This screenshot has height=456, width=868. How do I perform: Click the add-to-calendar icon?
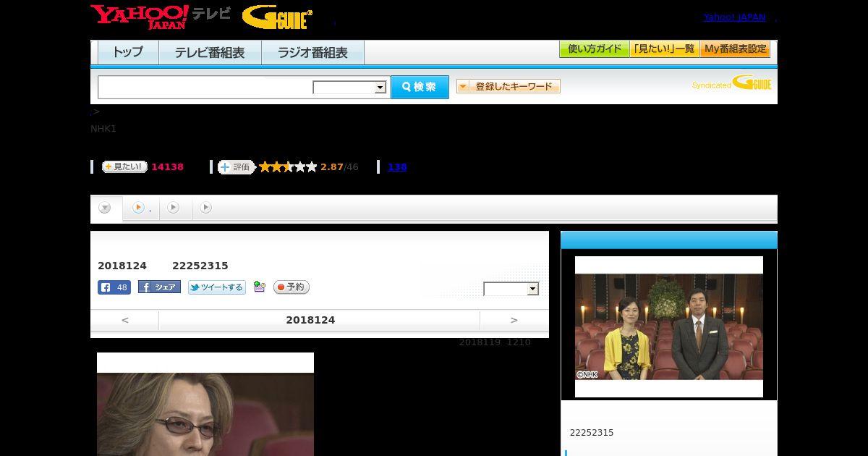[260, 287]
